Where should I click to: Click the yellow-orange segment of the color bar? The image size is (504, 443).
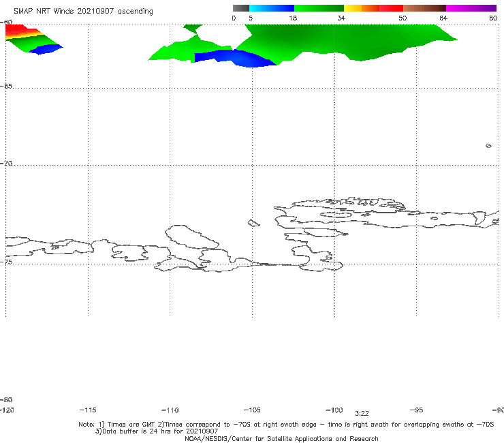[x=362, y=8]
